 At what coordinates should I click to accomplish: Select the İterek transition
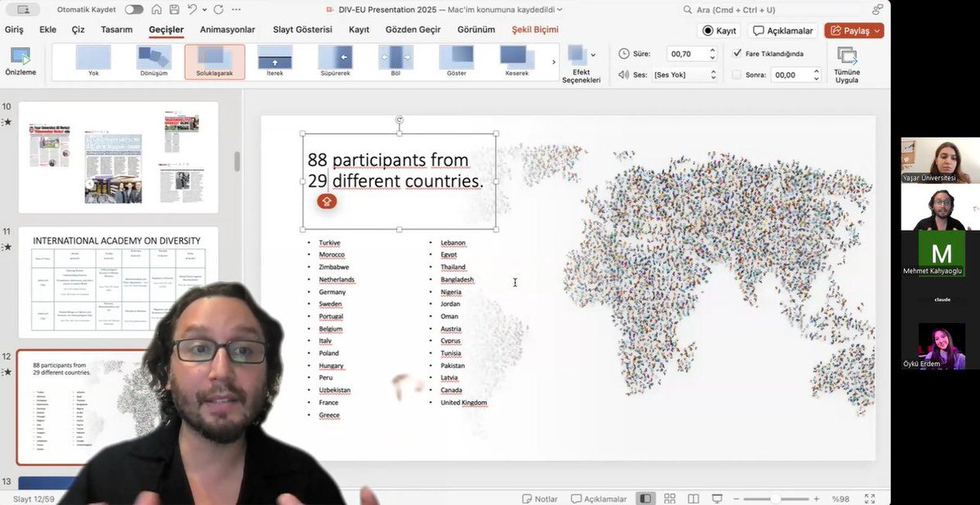pyautogui.click(x=274, y=61)
